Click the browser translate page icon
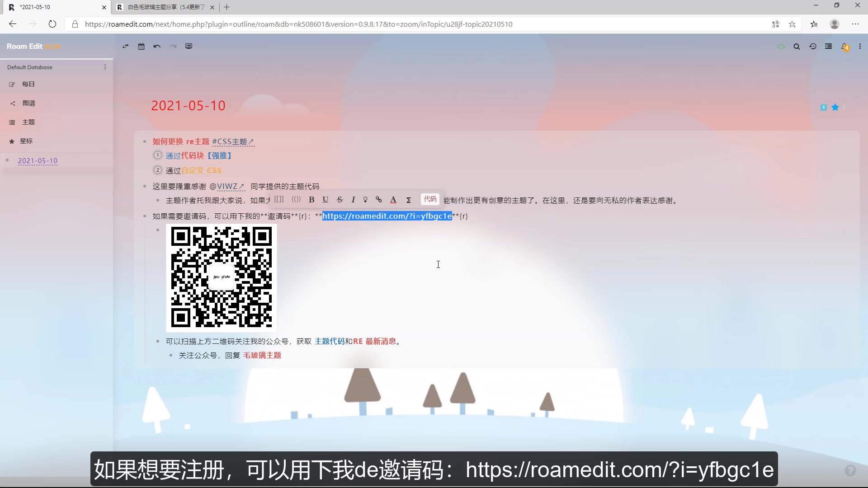 pos(776,24)
